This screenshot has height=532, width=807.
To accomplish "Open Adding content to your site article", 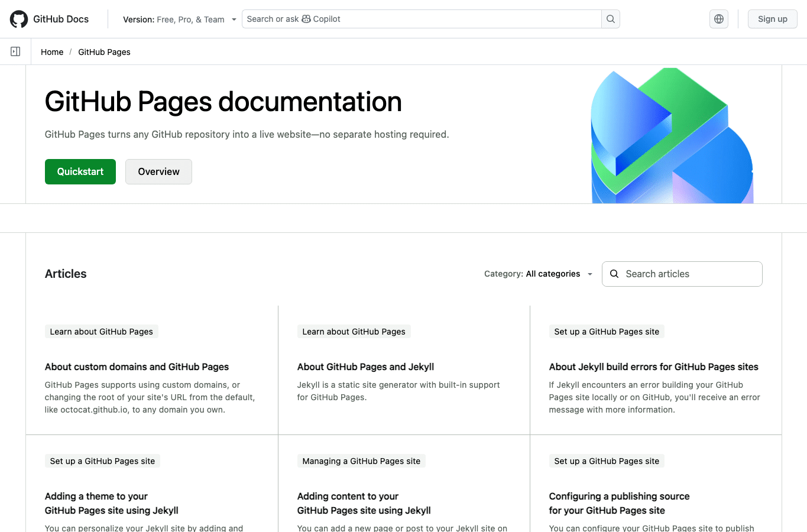I will (x=364, y=503).
